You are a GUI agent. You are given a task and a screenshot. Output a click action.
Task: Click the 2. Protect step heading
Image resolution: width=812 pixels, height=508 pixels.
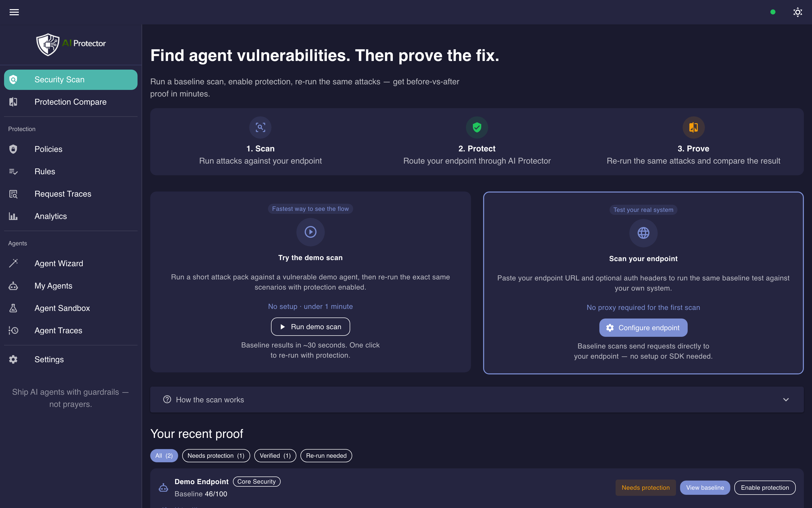tap(477, 149)
